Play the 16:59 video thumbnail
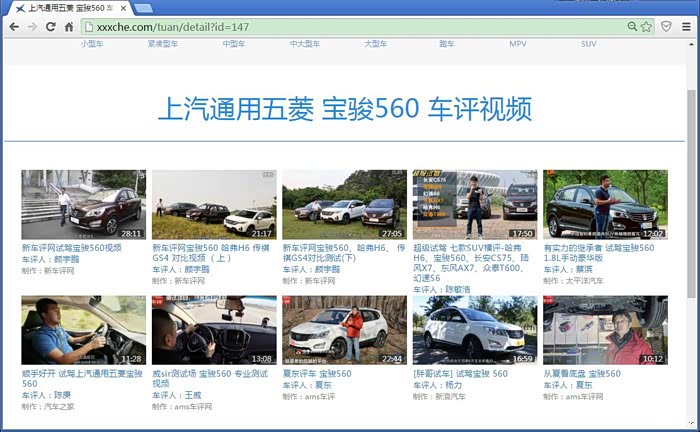Image resolution: width=700 pixels, height=432 pixels. tap(475, 330)
